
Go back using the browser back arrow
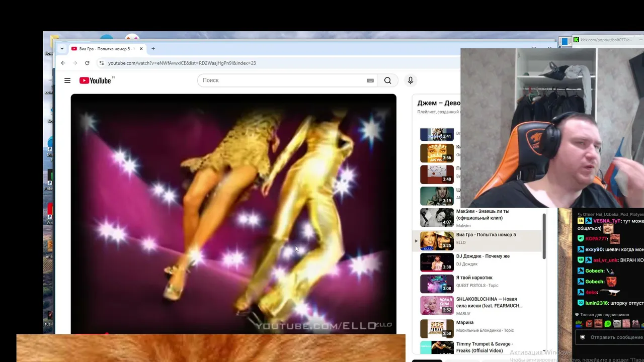63,63
